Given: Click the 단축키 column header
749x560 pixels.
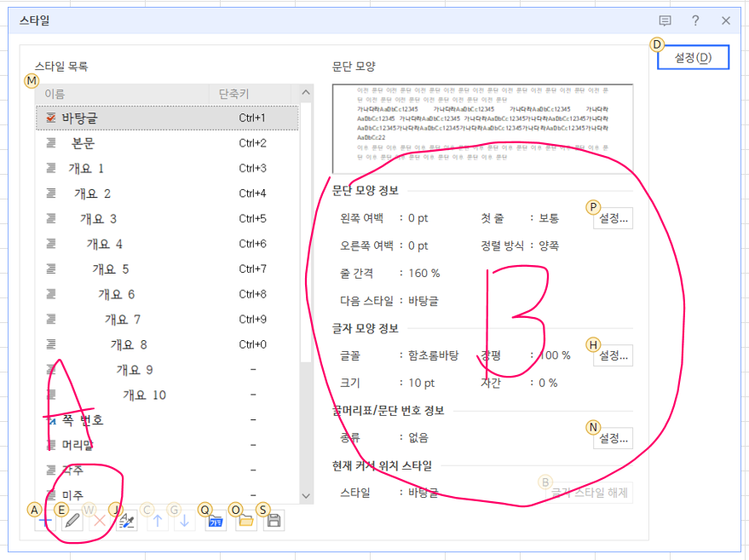Looking at the screenshot, I should pos(234,94).
